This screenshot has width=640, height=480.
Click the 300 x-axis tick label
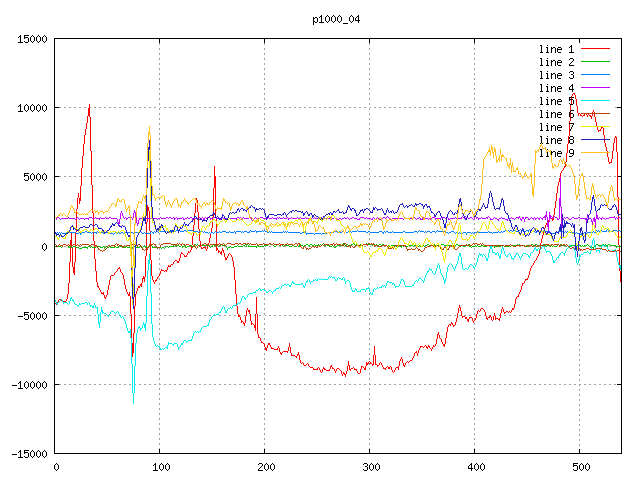(370, 467)
